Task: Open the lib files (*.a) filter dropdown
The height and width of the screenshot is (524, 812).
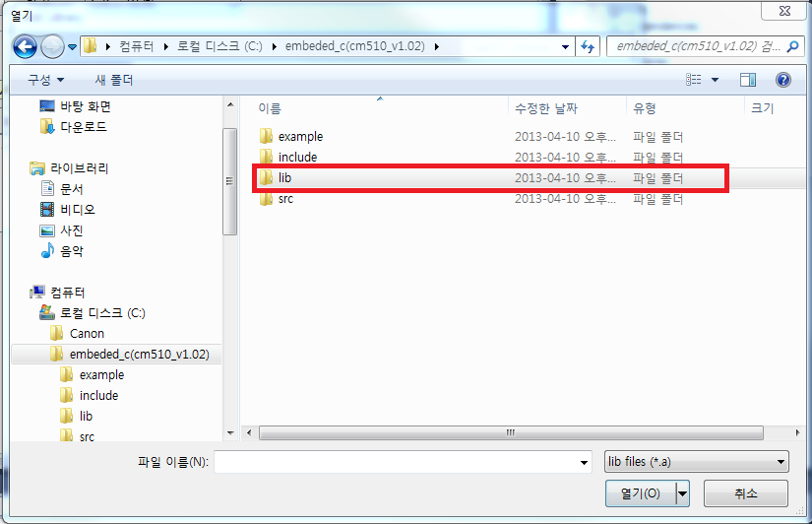Action: [697, 462]
